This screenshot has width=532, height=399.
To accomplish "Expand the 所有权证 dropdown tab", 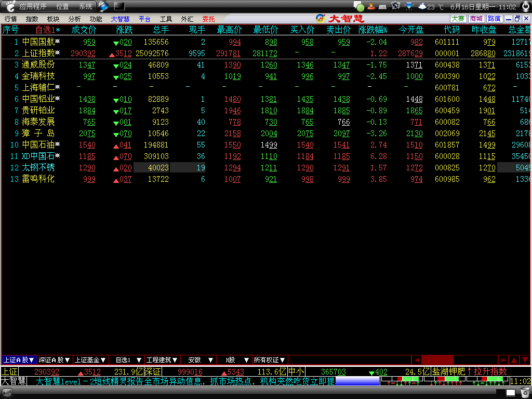I will [x=270, y=360].
